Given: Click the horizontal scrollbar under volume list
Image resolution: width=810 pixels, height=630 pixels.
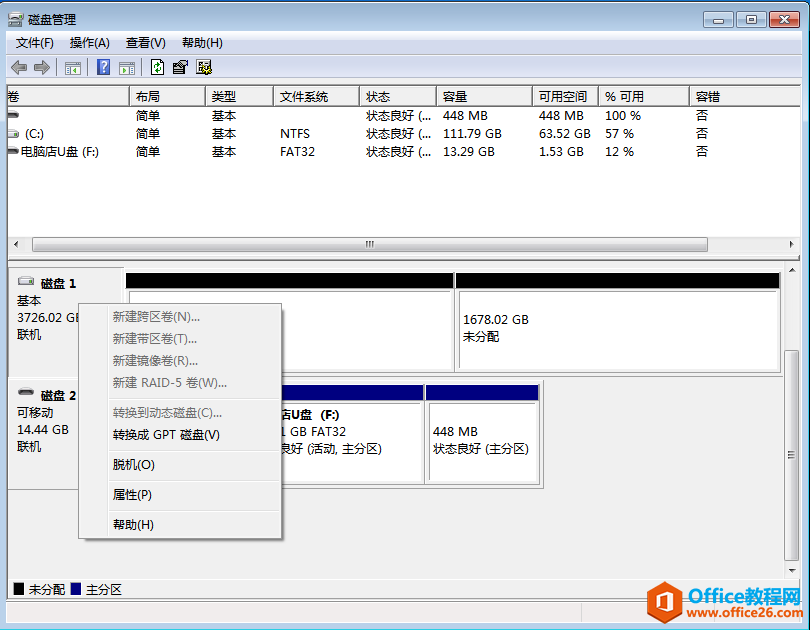Looking at the screenshot, I should (x=369, y=244).
